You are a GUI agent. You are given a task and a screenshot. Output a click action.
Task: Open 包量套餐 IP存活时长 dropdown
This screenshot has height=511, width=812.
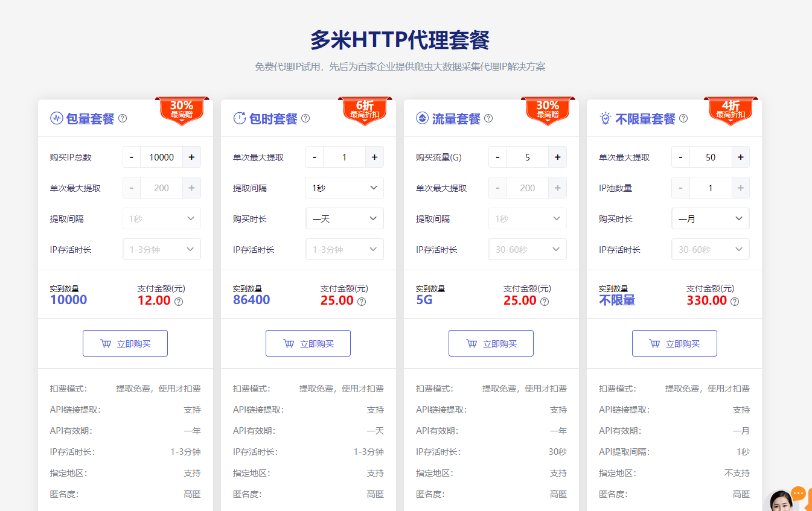(x=162, y=249)
